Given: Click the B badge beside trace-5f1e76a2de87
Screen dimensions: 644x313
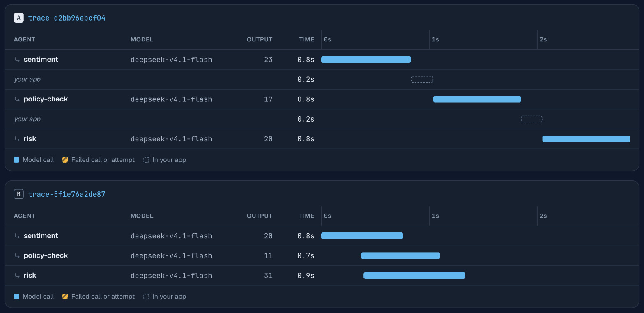Looking at the screenshot, I should pos(18,194).
